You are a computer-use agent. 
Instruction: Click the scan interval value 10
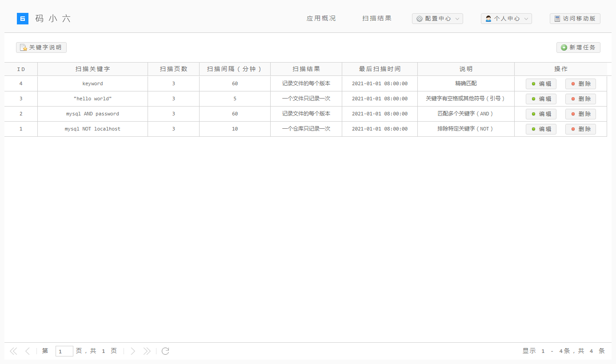coord(235,129)
